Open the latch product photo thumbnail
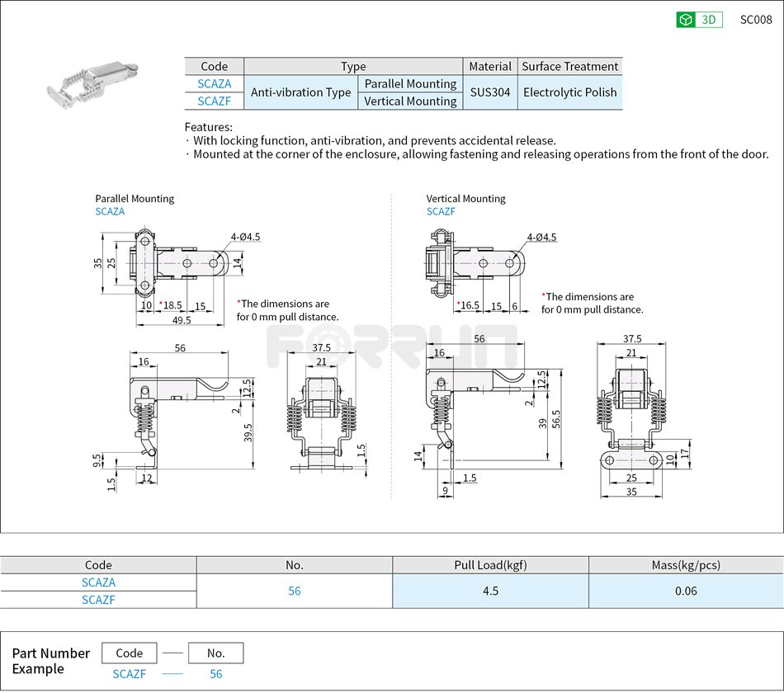784x693 pixels. [93, 85]
